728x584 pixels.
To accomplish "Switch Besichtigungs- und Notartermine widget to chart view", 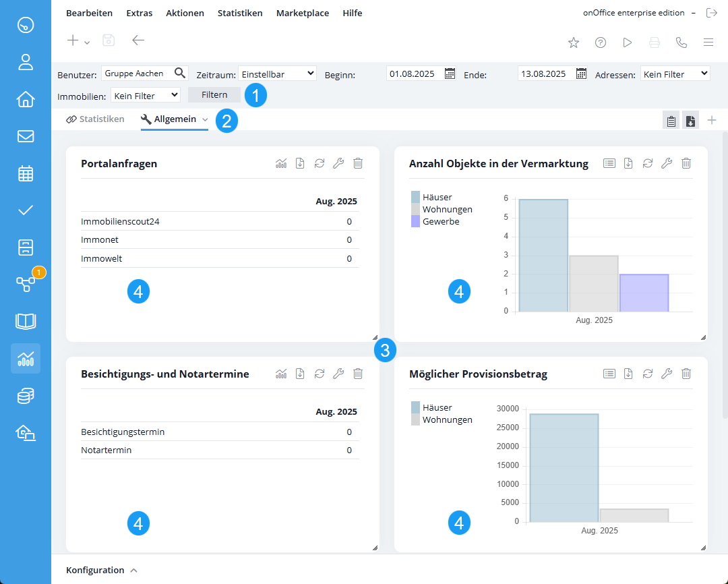I will 281,374.
